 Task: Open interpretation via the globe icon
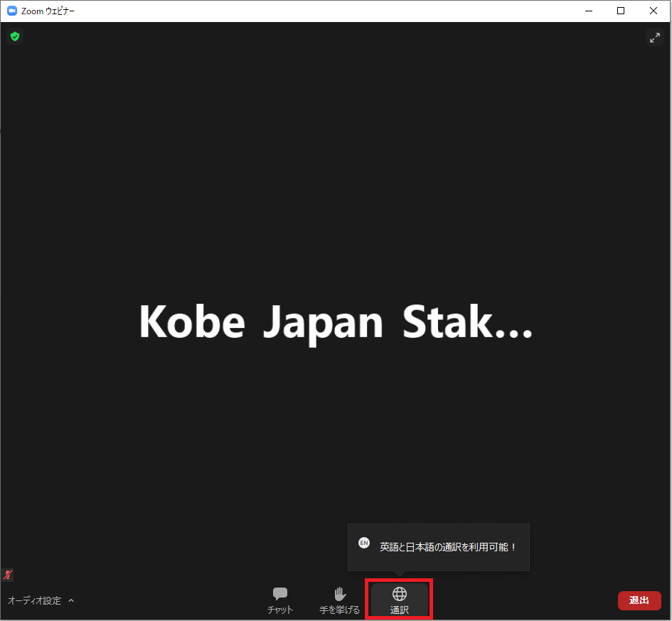click(400, 593)
